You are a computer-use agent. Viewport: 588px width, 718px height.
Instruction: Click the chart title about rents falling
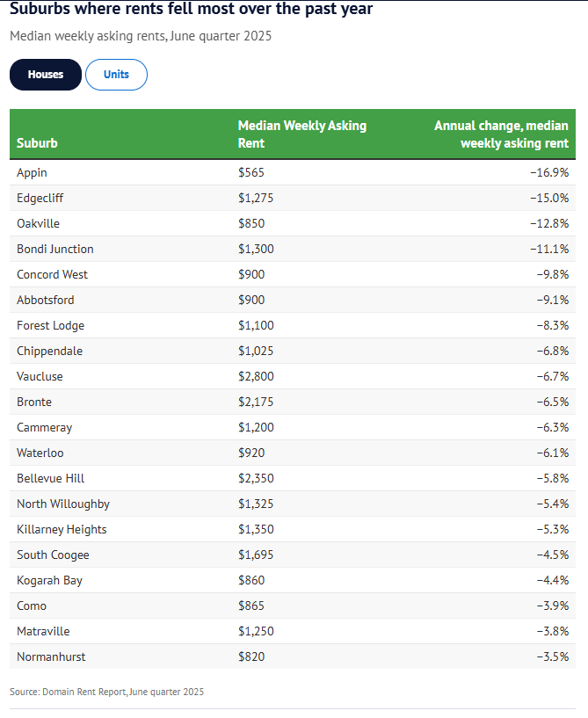tap(191, 10)
